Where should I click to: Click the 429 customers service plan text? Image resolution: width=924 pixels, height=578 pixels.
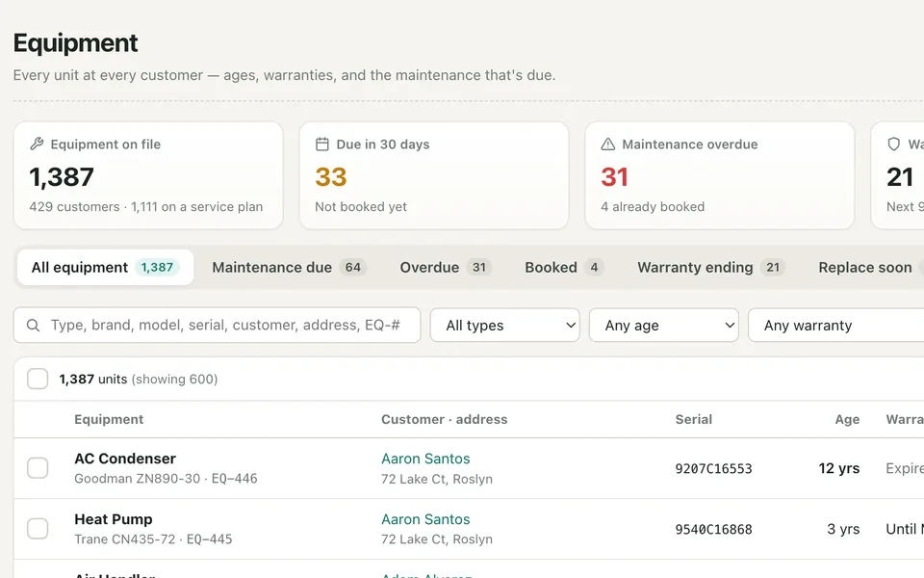point(146,207)
